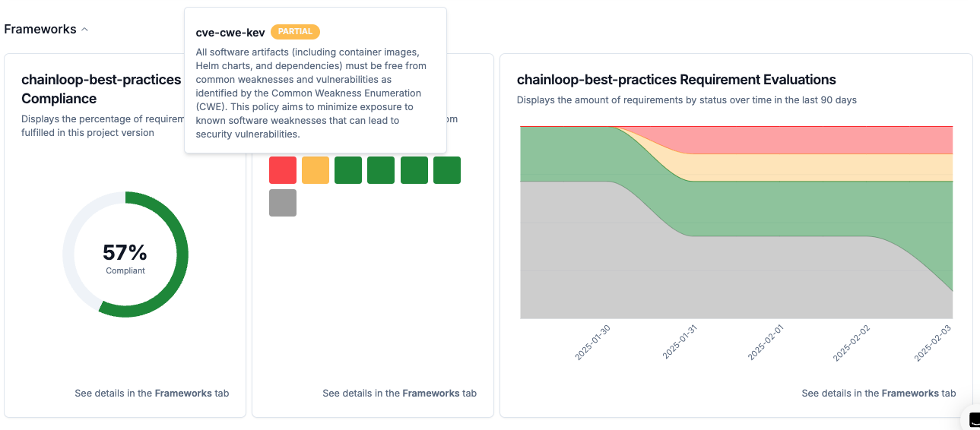Screen dimensions: 980x430
Task: Click the cve-cwe-kev tooltip title
Action: (x=230, y=32)
